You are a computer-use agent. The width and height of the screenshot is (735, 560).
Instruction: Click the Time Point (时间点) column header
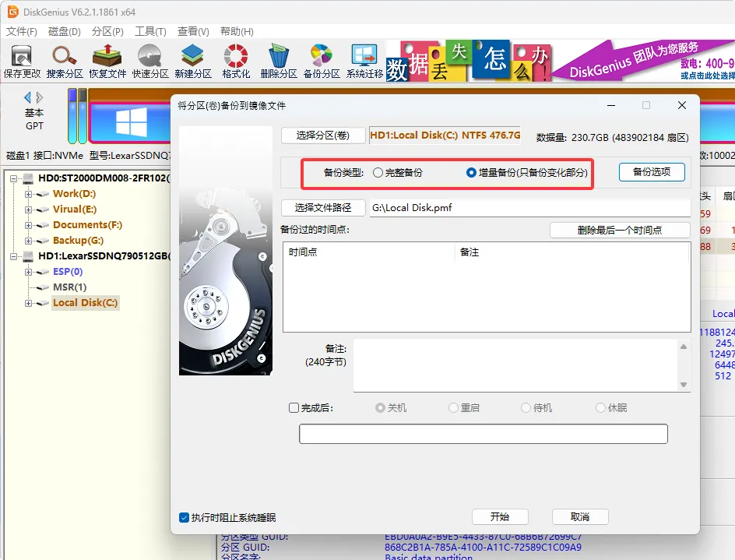[x=369, y=252]
